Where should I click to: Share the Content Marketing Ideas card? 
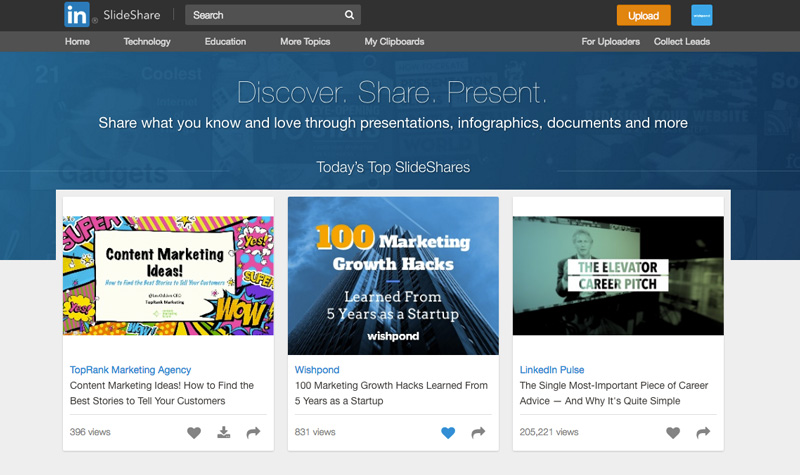(254, 433)
